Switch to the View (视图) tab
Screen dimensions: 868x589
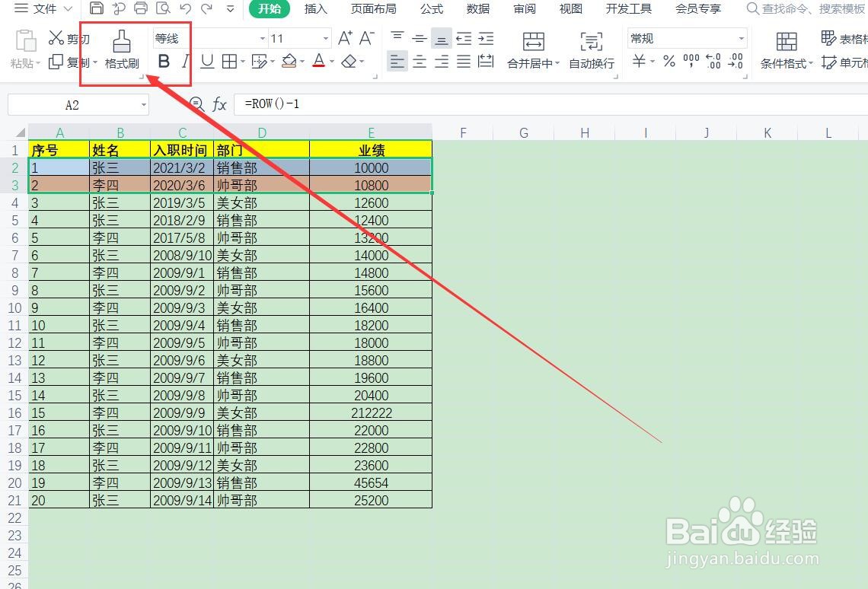click(x=571, y=9)
